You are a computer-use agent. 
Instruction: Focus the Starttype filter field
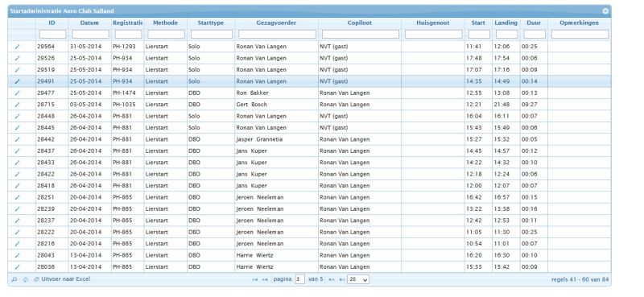click(x=212, y=34)
